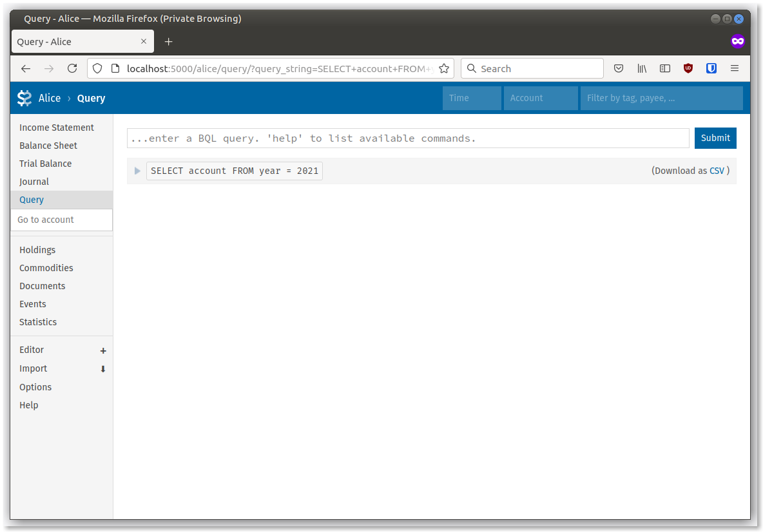The image size is (763, 532).
Task: Click the Time filter field
Action: (x=472, y=98)
